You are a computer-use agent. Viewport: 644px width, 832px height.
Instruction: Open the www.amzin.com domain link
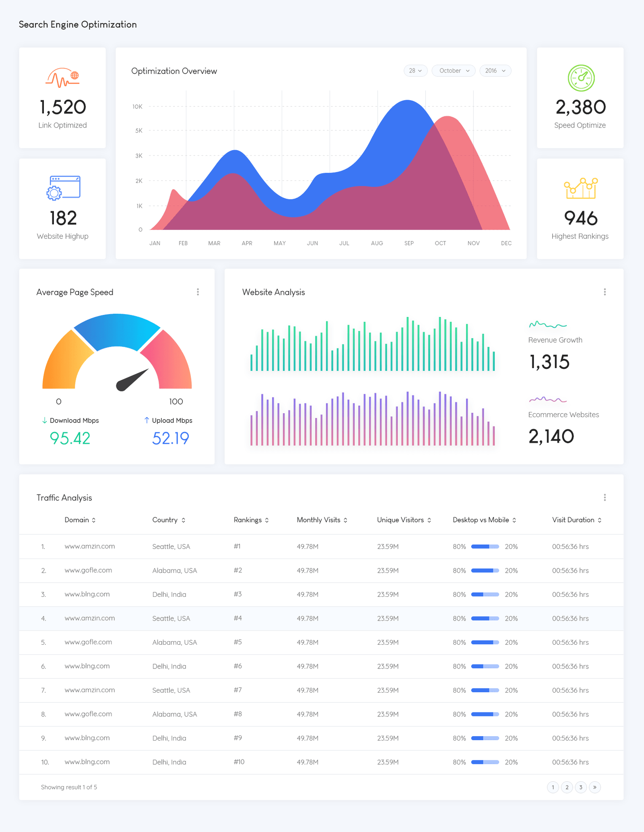pyautogui.click(x=89, y=546)
